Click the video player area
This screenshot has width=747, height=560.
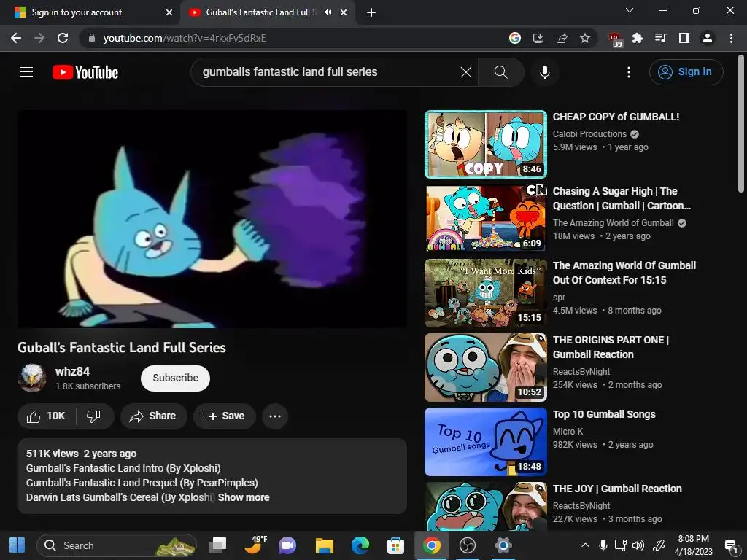point(212,219)
